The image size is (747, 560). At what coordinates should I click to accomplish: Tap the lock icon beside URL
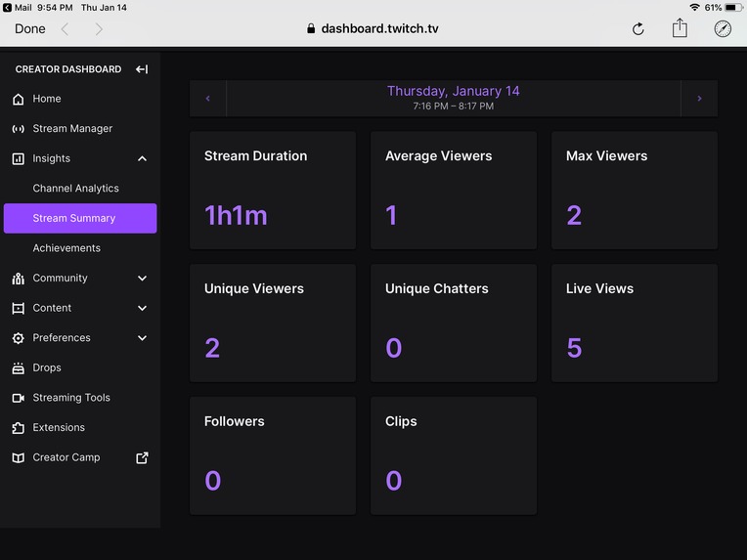click(x=311, y=28)
